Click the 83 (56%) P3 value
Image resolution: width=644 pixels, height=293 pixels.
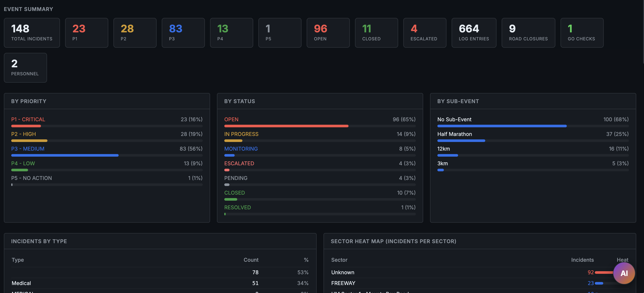click(x=191, y=149)
